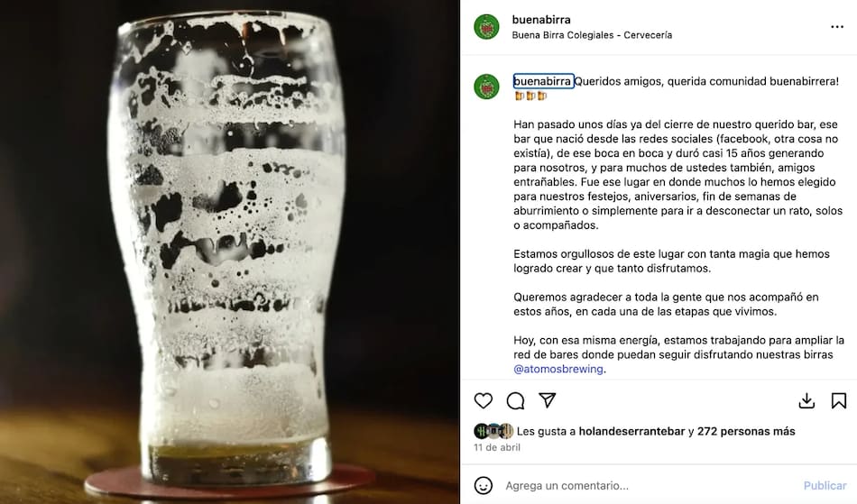Image resolution: width=857 pixels, height=504 pixels.
Task: Click the highlighted buenabirra caption username
Action: [543, 81]
